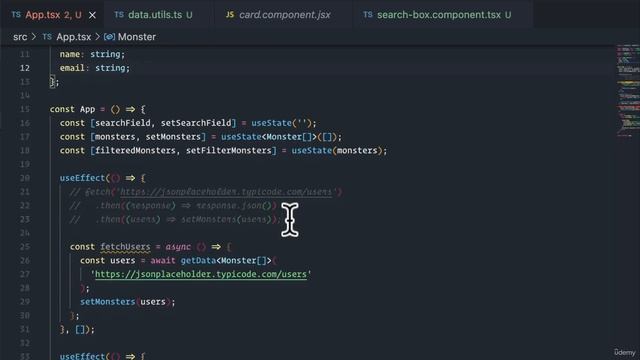
Task: Click the TS icon on data.utils.ts tab
Action: [x=119, y=15]
